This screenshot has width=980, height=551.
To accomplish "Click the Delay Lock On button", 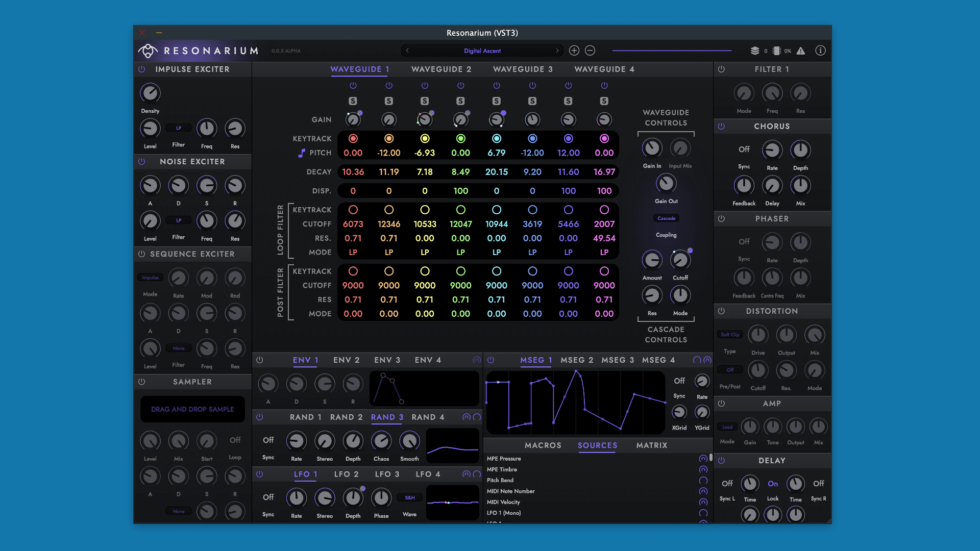I will coord(773,484).
